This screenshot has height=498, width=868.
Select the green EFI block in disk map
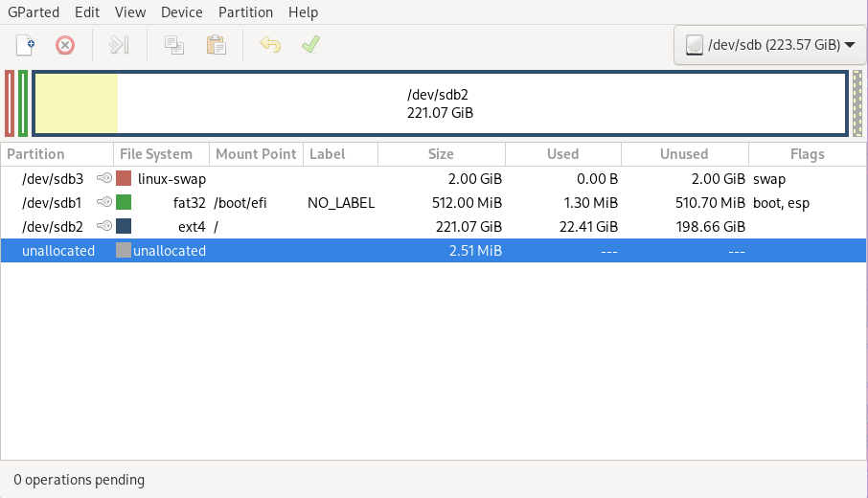tap(23, 103)
